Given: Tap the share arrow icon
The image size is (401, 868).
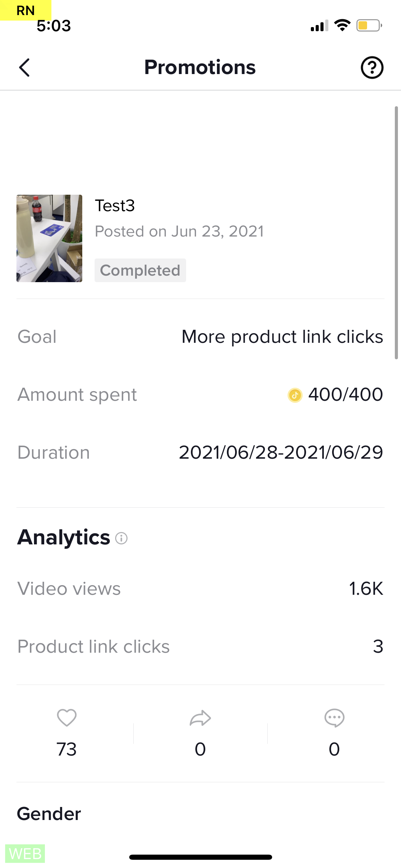Looking at the screenshot, I should click(x=200, y=718).
